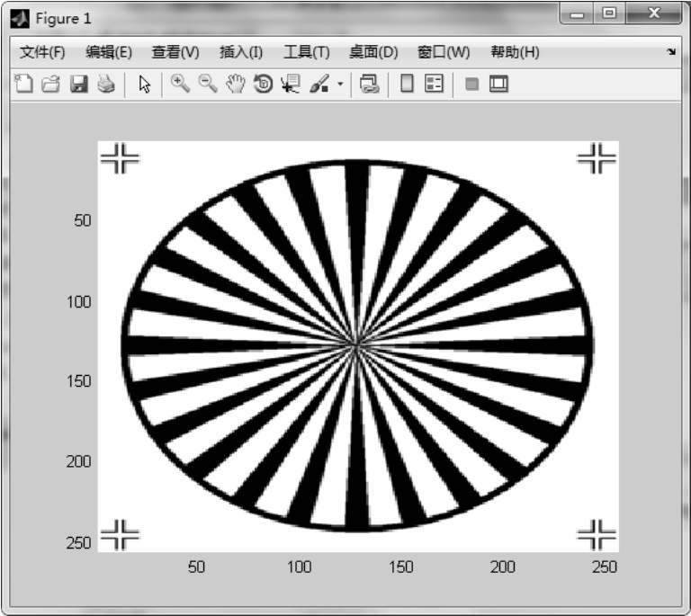Click the x-axis tick label 50
Image resolution: width=691 pixels, height=616 pixels.
(196, 567)
